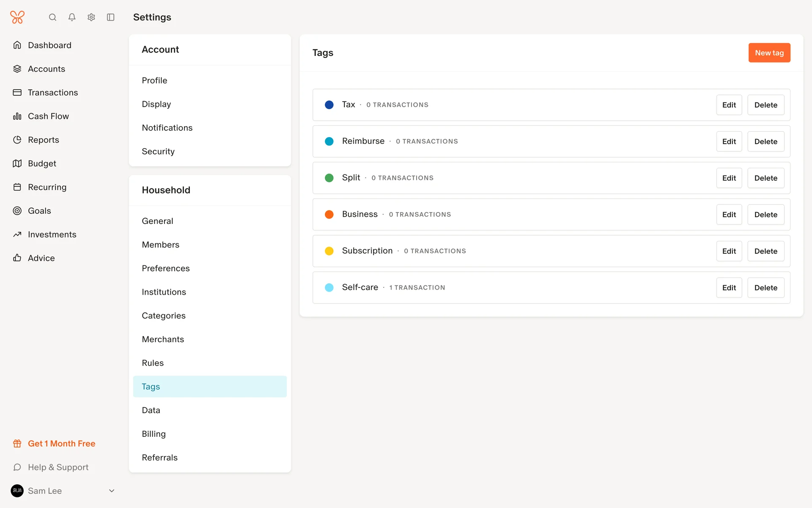Viewport: 812px width, 508px height.
Task: Click the settings gear icon
Action: click(91, 17)
